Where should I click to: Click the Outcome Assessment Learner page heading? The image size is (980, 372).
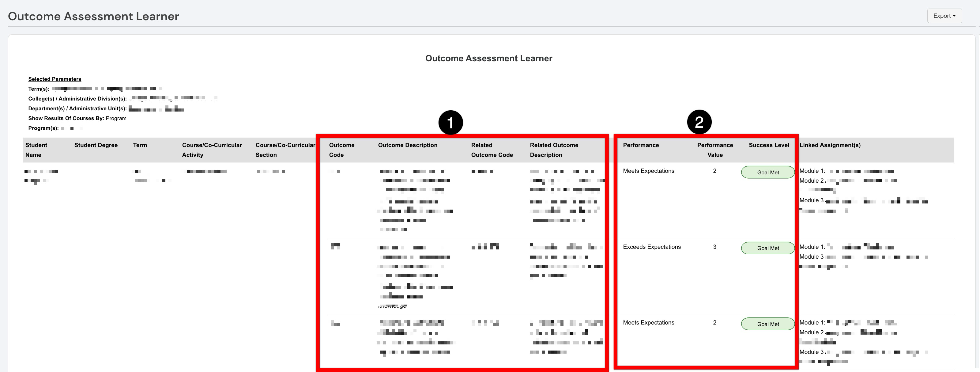coord(93,16)
